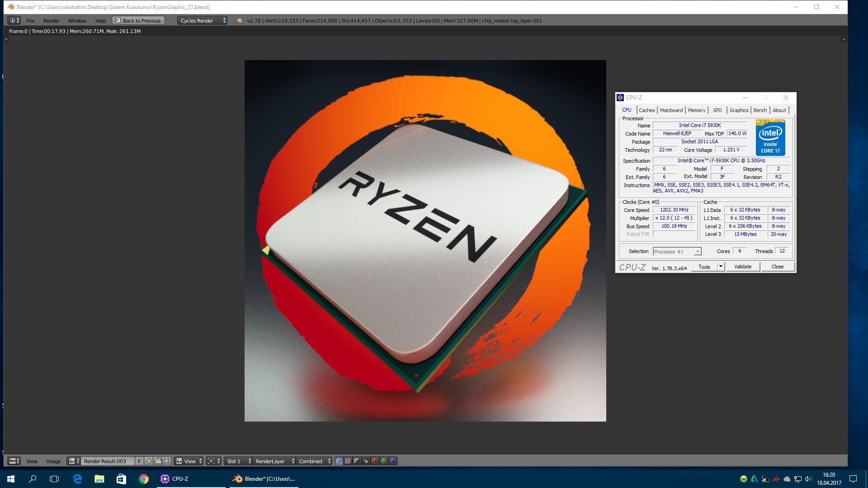Select the Color and Alpha channel display icon
Viewport: 868px width, 488px height.
point(339,461)
